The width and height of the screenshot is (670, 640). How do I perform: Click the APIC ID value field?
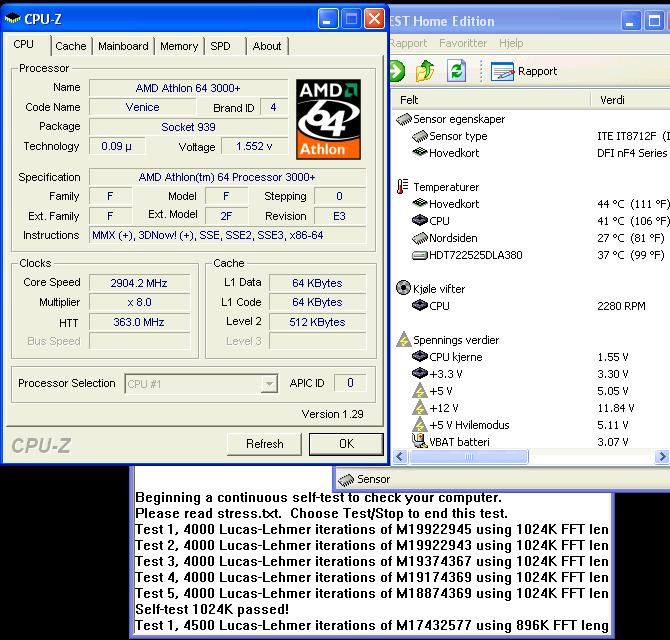(x=350, y=383)
